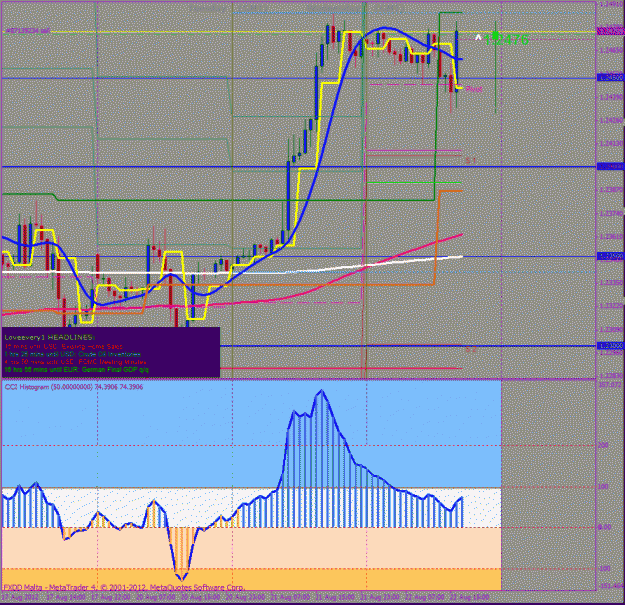Click the pink Pivot level label

474,89
